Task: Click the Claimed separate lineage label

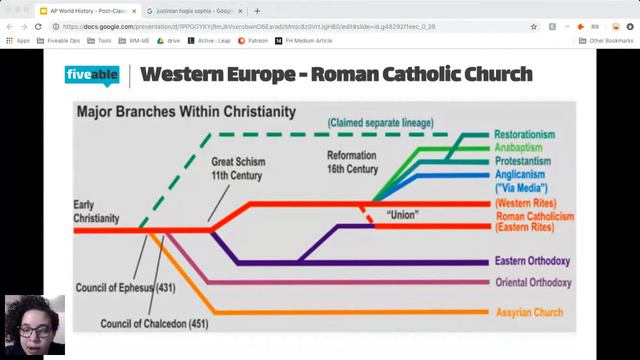Action: coord(380,123)
